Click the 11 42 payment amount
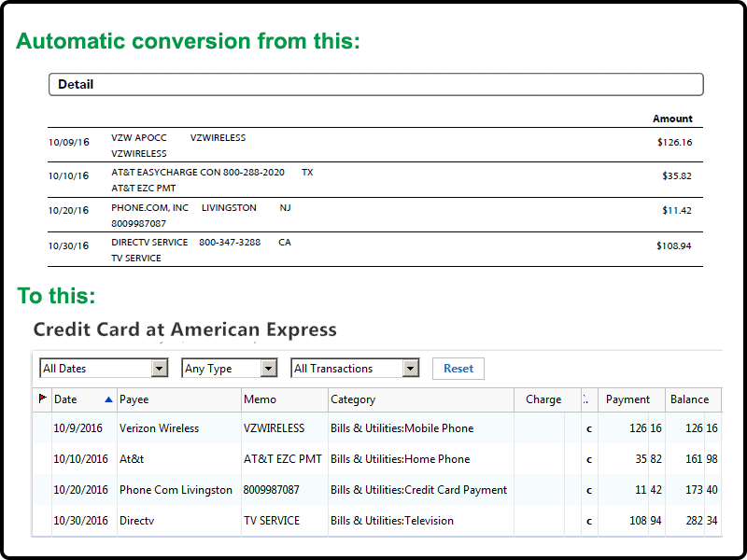The width and height of the screenshot is (747, 560). 648,490
